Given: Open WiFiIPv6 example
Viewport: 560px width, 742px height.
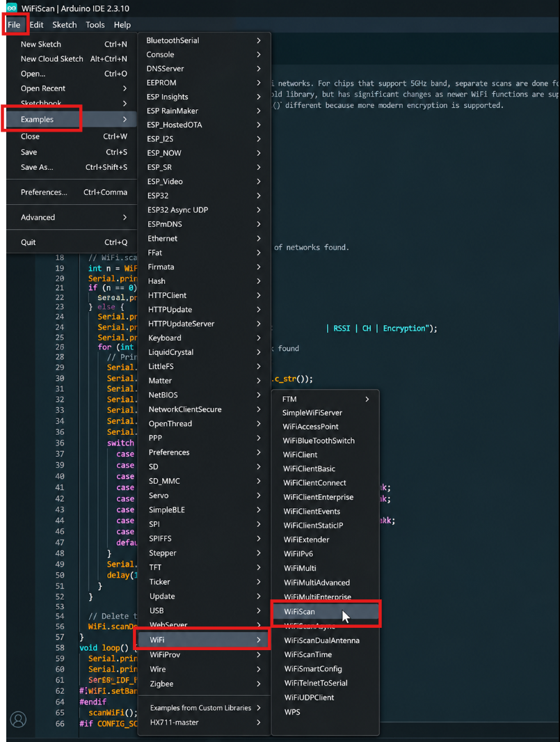Looking at the screenshot, I should 326,553.
